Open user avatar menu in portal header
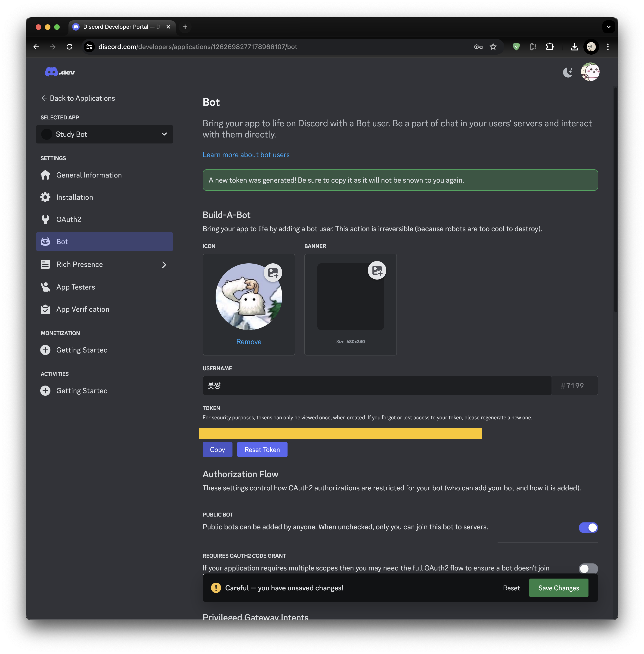The image size is (644, 654). [590, 72]
